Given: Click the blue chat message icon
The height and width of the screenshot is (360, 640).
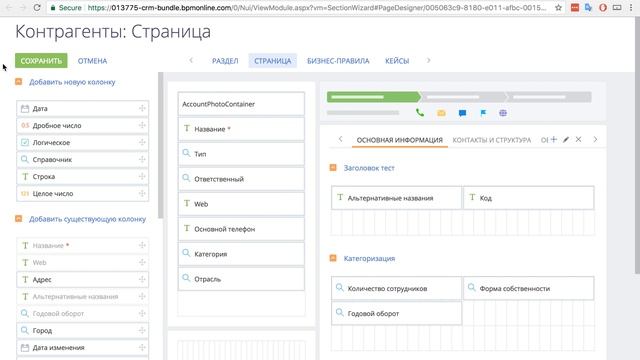Looking at the screenshot, I should 462,113.
